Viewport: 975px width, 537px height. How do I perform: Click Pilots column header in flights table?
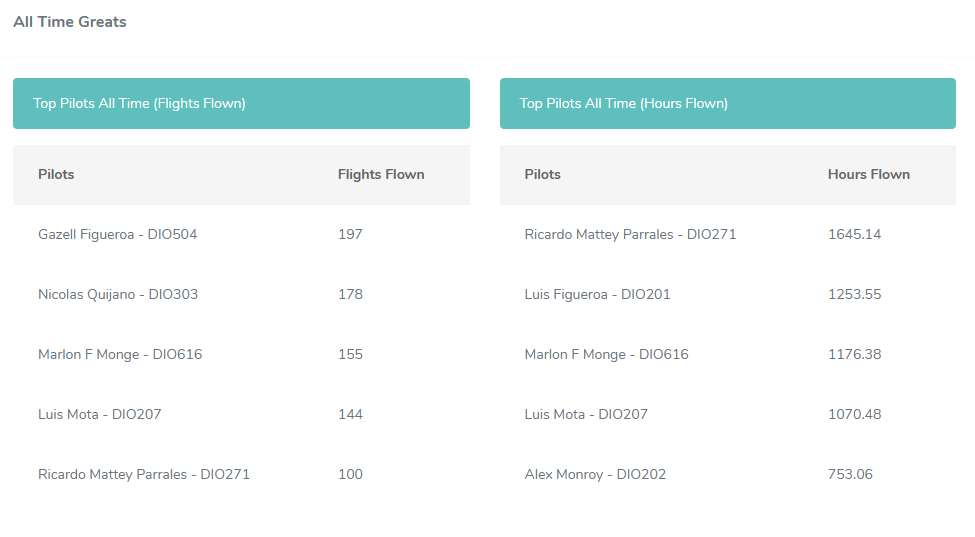pos(56,174)
